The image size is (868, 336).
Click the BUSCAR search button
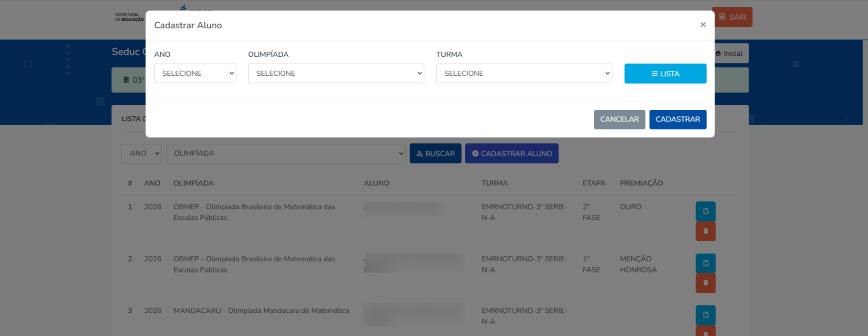435,154
